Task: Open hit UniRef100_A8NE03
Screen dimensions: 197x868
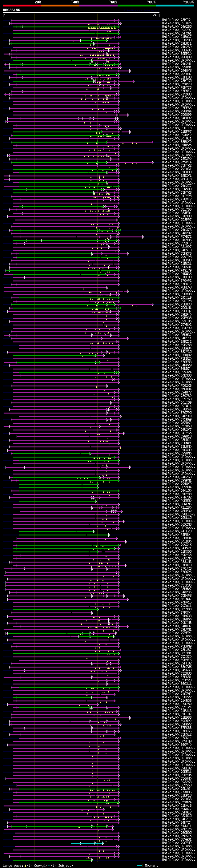Action: coord(177,287)
